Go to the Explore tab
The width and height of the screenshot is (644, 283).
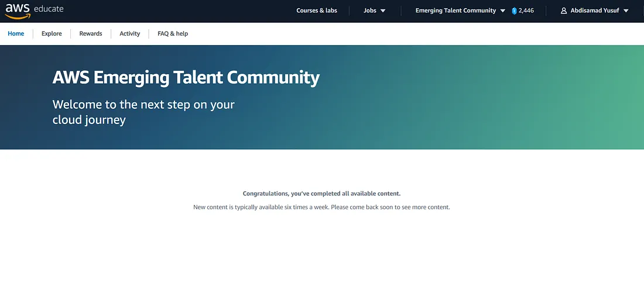pos(52,34)
